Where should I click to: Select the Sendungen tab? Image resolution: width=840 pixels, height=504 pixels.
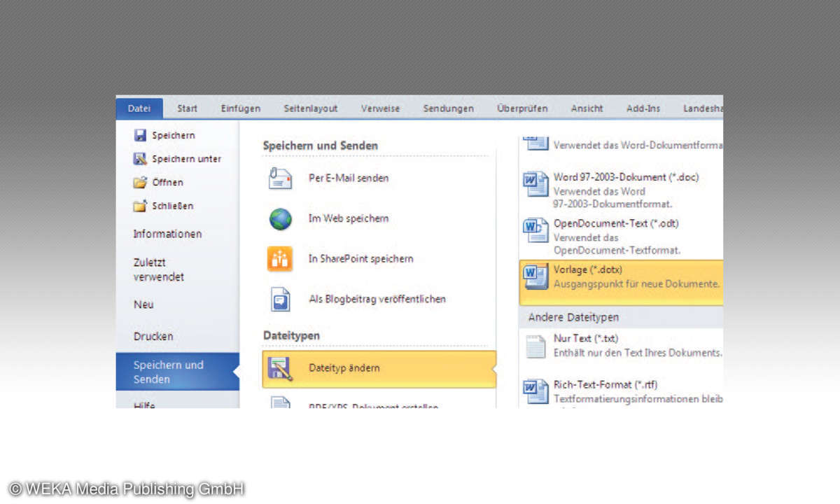448,108
